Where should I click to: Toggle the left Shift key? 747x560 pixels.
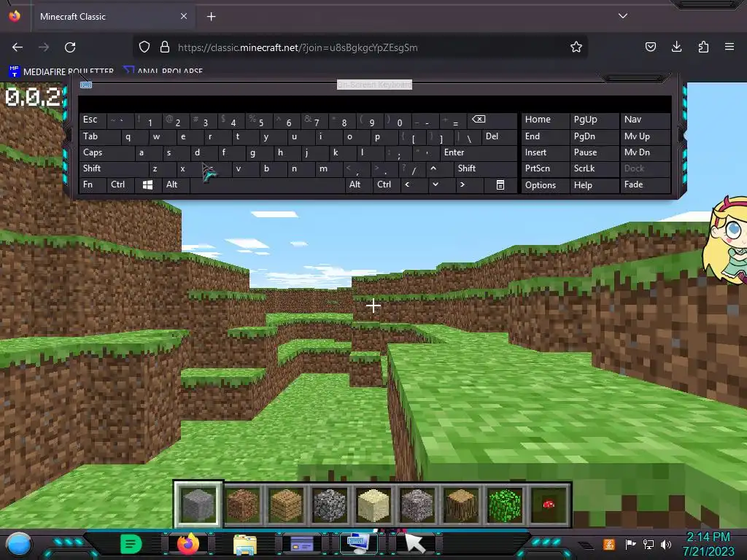113,168
